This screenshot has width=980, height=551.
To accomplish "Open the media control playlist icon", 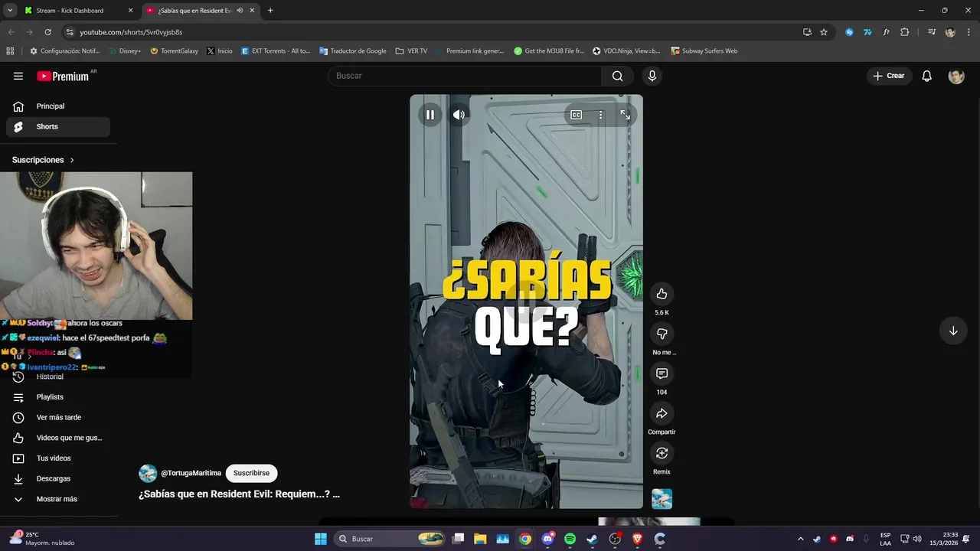I will (x=932, y=32).
